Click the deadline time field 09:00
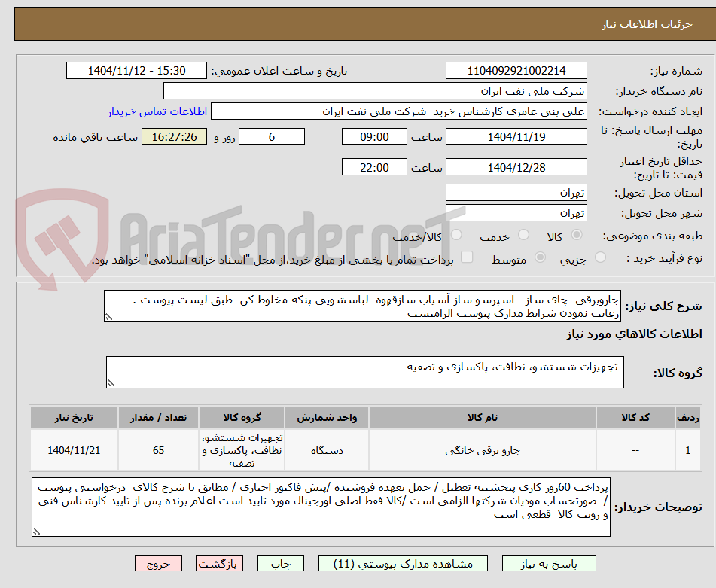Viewport: 716px width, 588px height. pos(374,136)
